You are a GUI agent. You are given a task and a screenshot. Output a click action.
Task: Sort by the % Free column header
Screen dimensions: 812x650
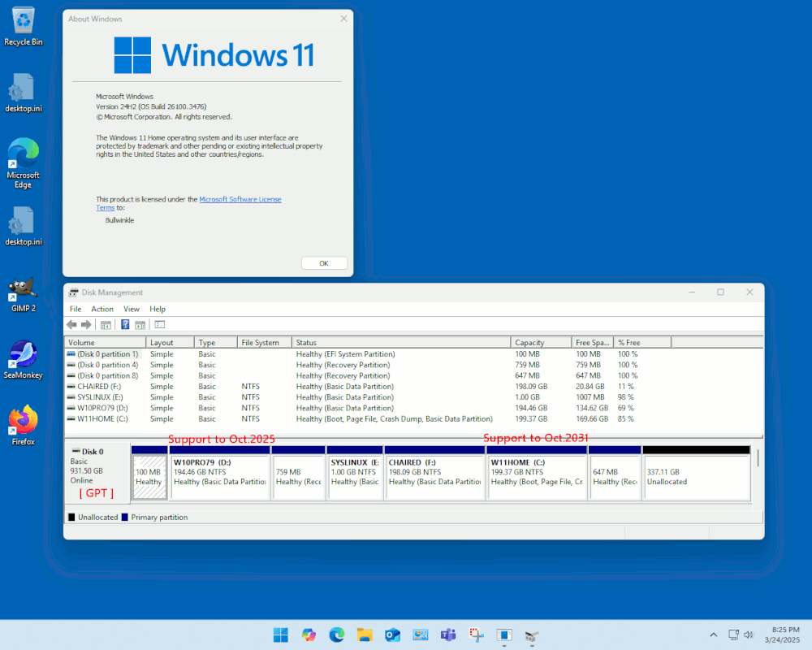point(642,343)
